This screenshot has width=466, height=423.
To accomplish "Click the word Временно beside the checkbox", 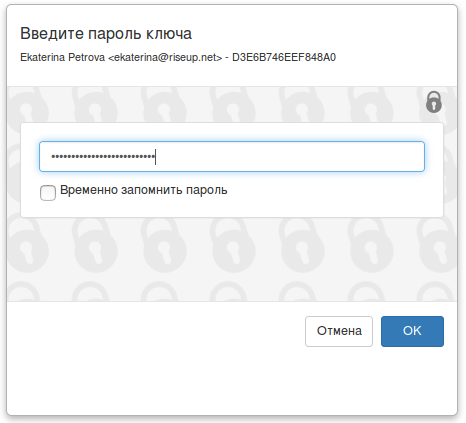I will click(89, 190).
